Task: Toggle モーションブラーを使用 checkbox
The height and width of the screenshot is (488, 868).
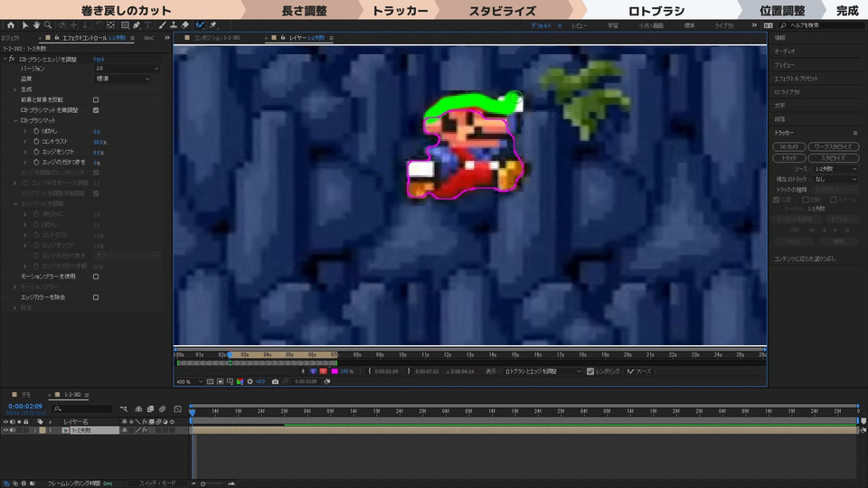Action: 96,277
